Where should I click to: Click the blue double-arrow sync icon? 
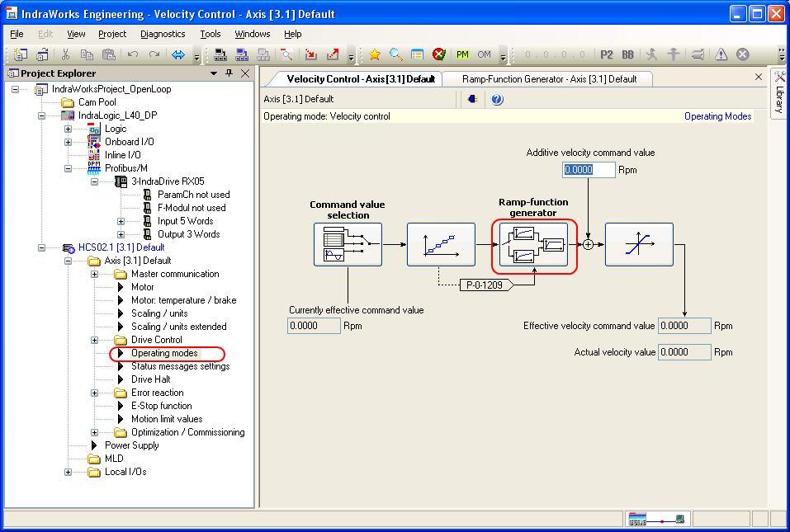pos(178,54)
